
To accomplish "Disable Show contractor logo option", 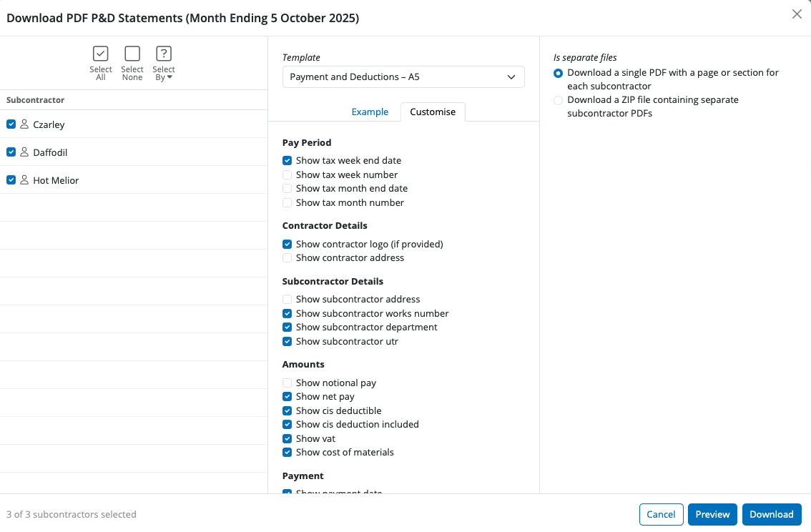I will (287, 244).
